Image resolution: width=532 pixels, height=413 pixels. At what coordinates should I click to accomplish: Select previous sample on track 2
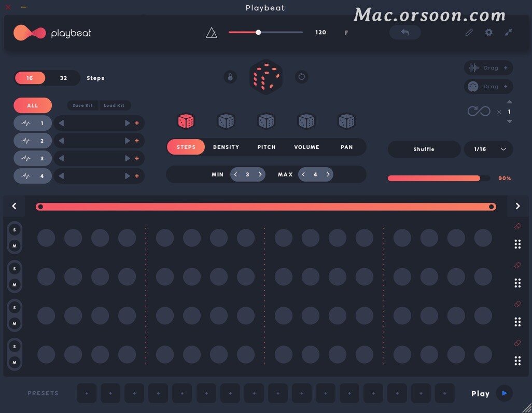[61, 141]
